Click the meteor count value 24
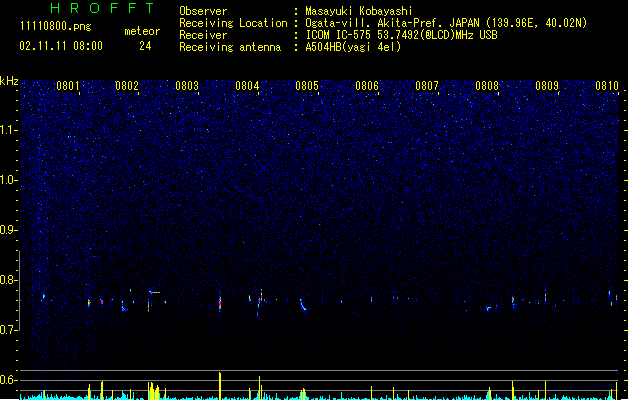 tap(145, 46)
